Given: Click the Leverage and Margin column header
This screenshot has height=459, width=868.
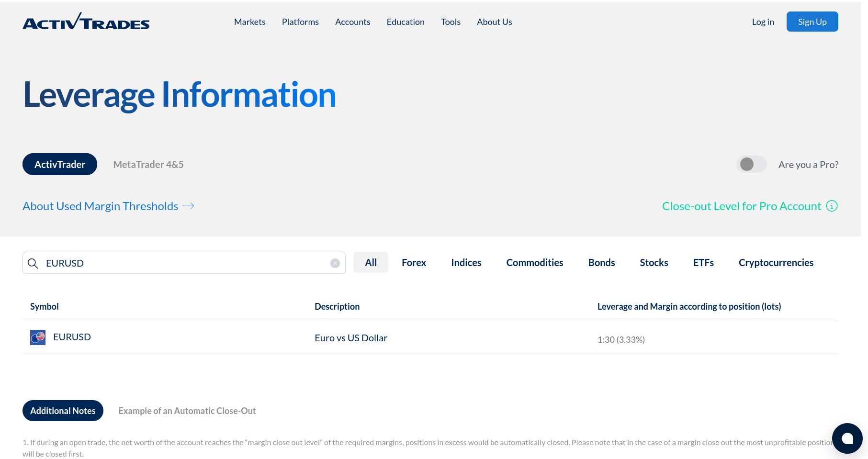Looking at the screenshot, I should point(689,306).
